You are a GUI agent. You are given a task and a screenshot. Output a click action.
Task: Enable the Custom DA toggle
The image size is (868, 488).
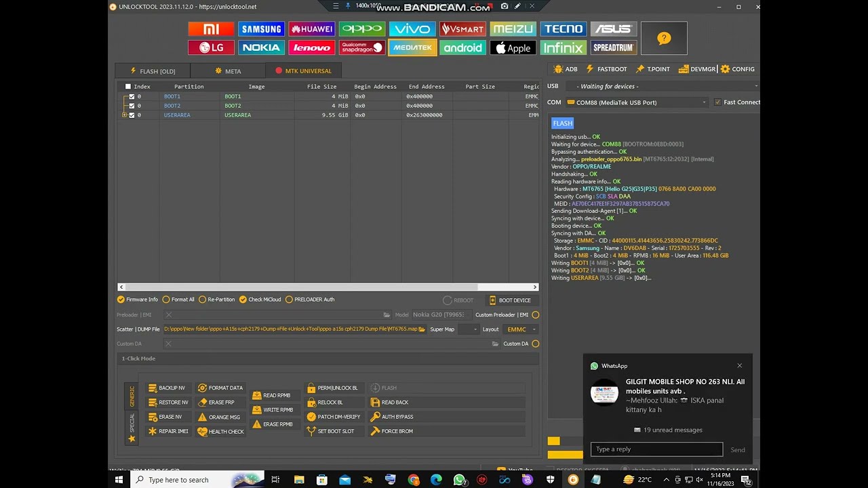(536, 344)
